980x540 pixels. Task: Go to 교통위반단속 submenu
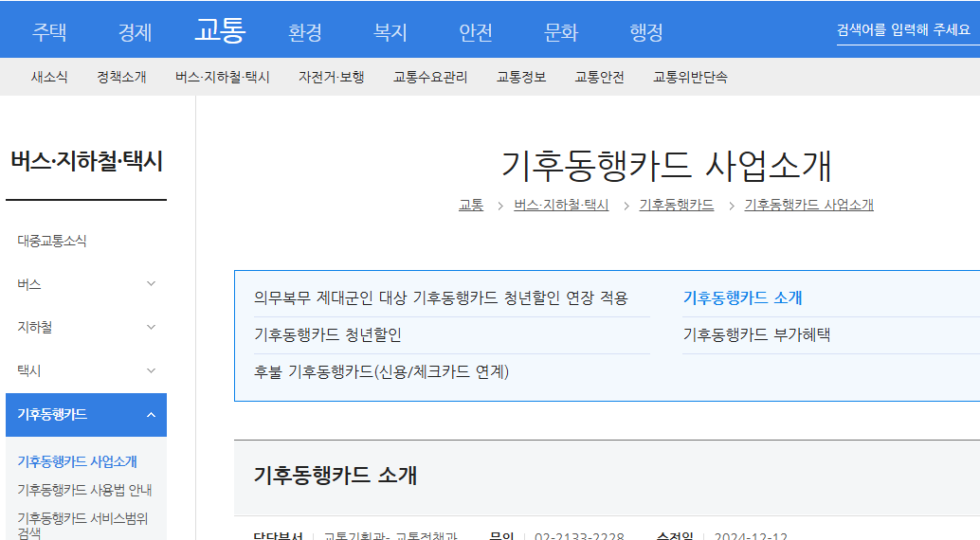pos(690,77)
